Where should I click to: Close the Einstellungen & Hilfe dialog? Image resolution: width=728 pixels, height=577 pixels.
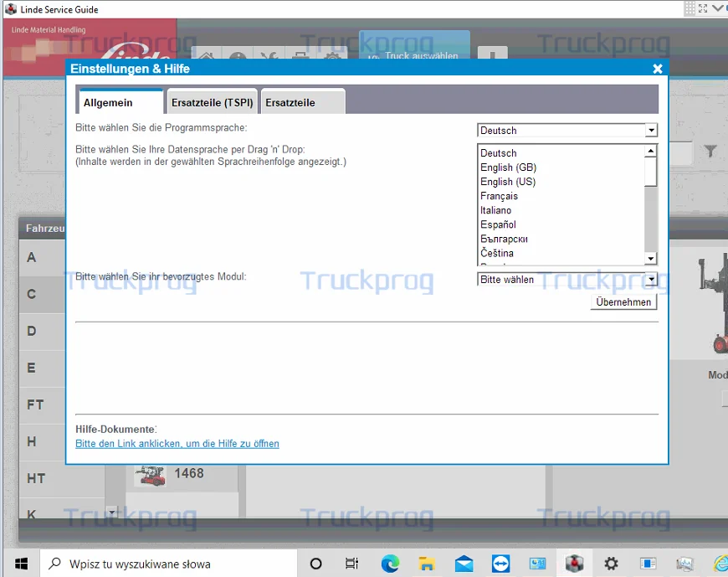[657, 69]
